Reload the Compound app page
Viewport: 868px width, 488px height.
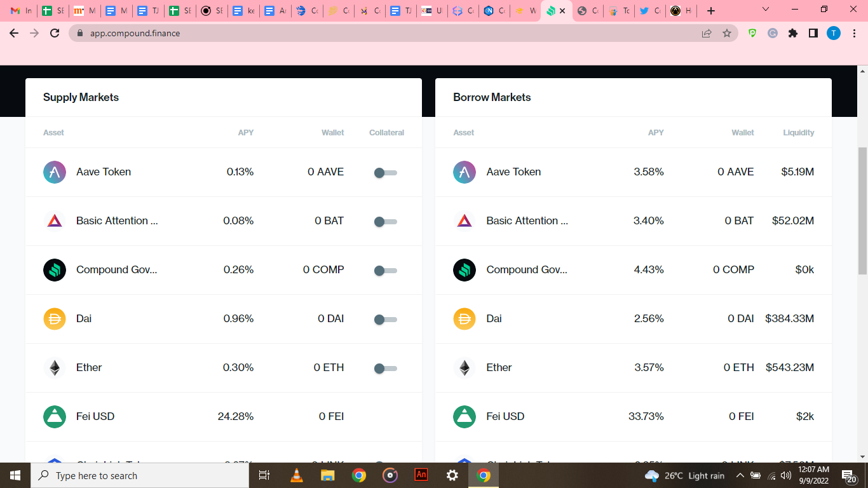click(x=55, y=33)
